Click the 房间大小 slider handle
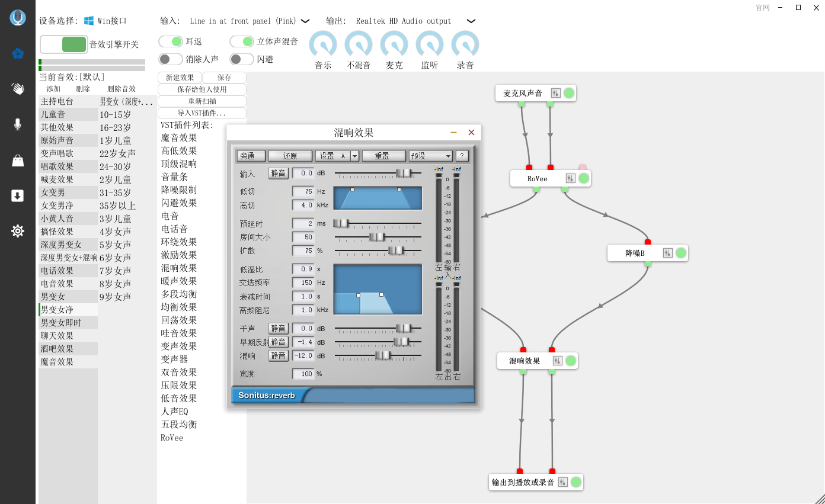 (x=377, y=237)
